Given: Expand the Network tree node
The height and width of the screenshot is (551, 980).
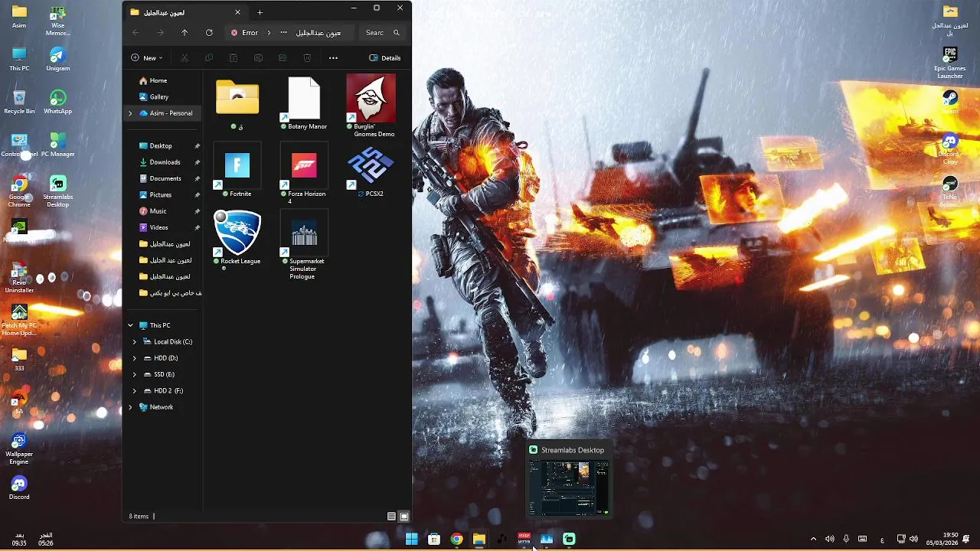Looking at the screenshot, I should 130,407.
